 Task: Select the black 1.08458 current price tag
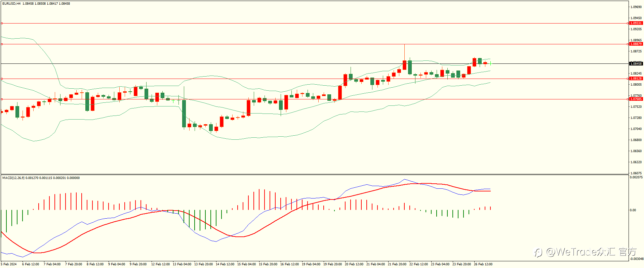636,63
